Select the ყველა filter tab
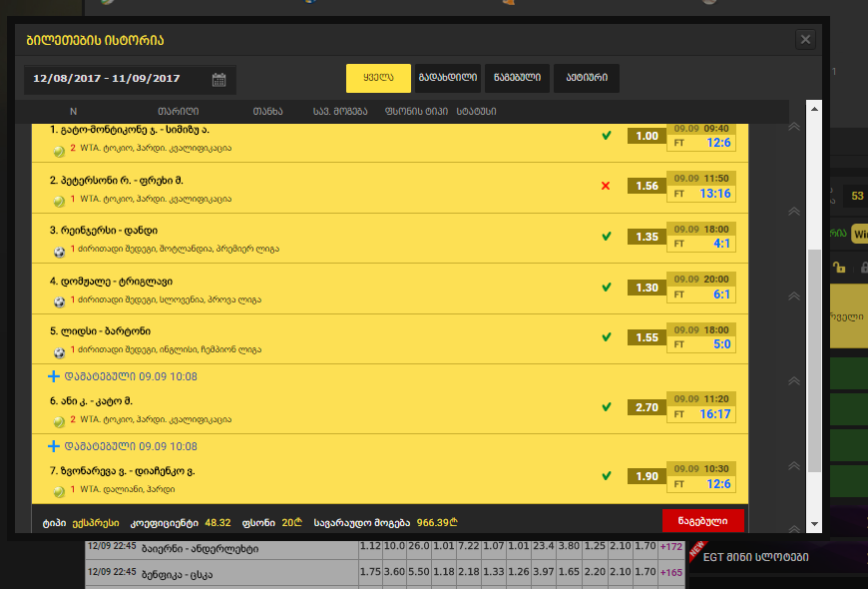The image size is (868, 589). tap(379, 78)
